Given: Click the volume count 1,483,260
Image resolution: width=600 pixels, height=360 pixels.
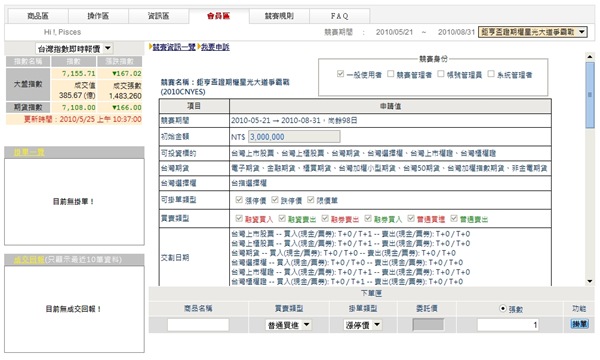Looking at the screenshot, I should [125, 96].
